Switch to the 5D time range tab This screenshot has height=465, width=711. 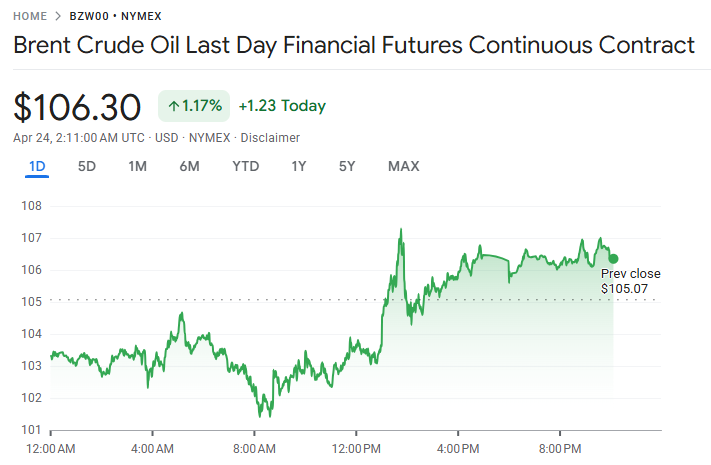pyautogui.click(x=87, y=166)
